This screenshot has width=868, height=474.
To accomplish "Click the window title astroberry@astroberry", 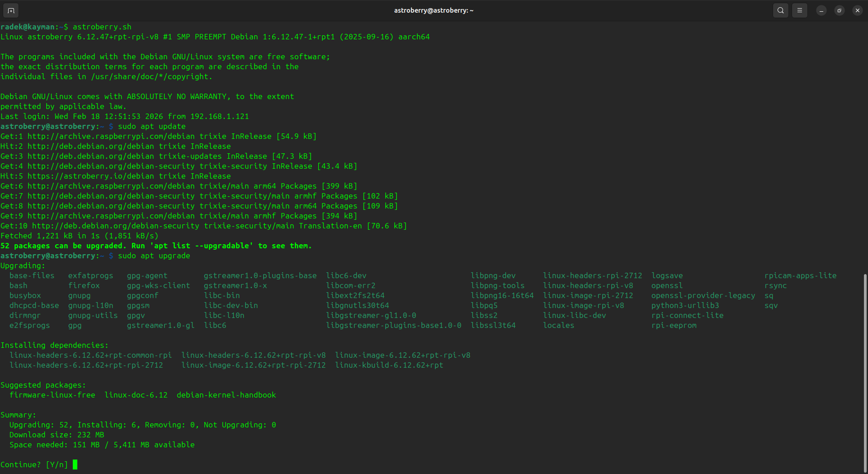I will tap(434, 10).
